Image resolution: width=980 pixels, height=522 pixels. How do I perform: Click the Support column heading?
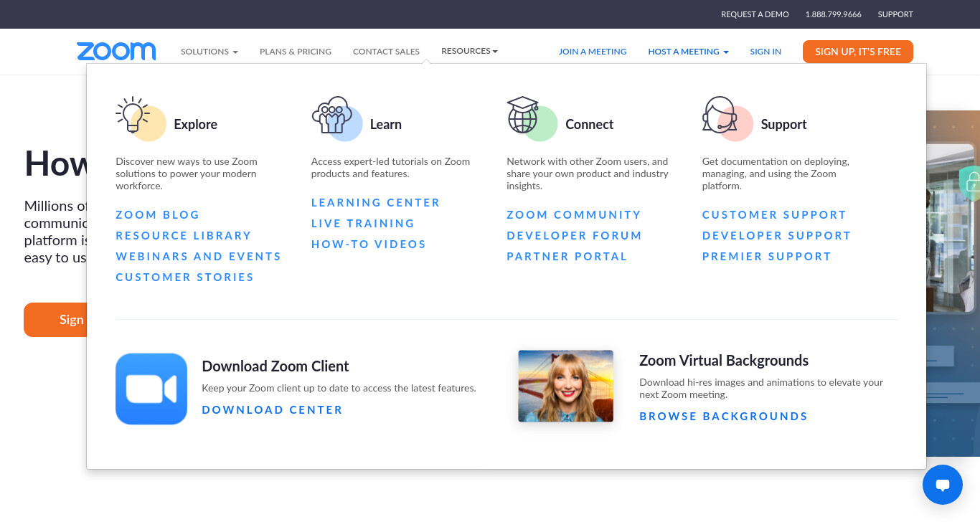pos(783,124)
